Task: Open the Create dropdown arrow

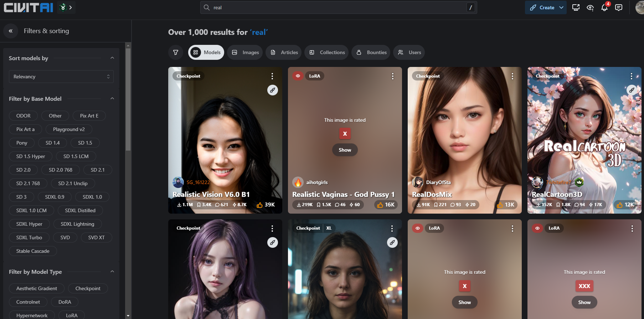Action: [x=561, y=7]
